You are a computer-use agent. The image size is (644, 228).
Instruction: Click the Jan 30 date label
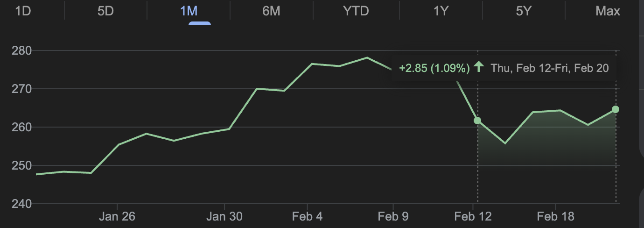click(225, 217)
